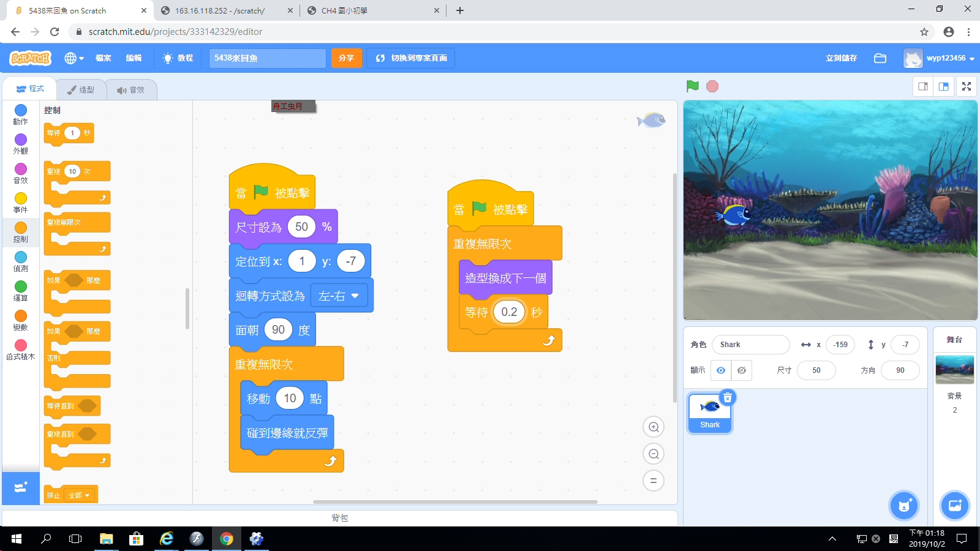This screenshot has height=551, width=980.
Task: Click the direction value 90 in script
Action: 278,330
